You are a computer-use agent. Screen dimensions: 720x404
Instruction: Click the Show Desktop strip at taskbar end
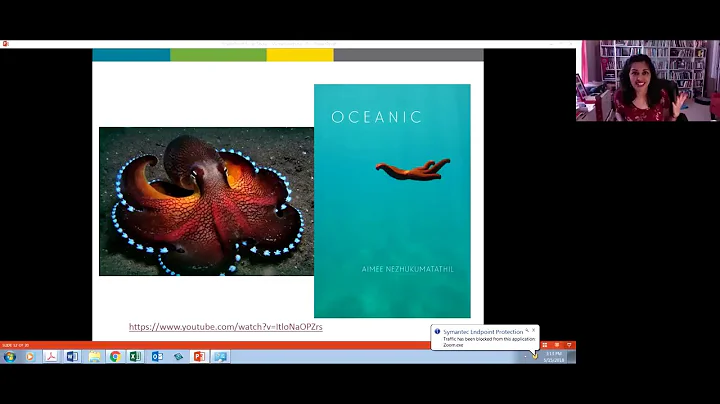(572, 357)
